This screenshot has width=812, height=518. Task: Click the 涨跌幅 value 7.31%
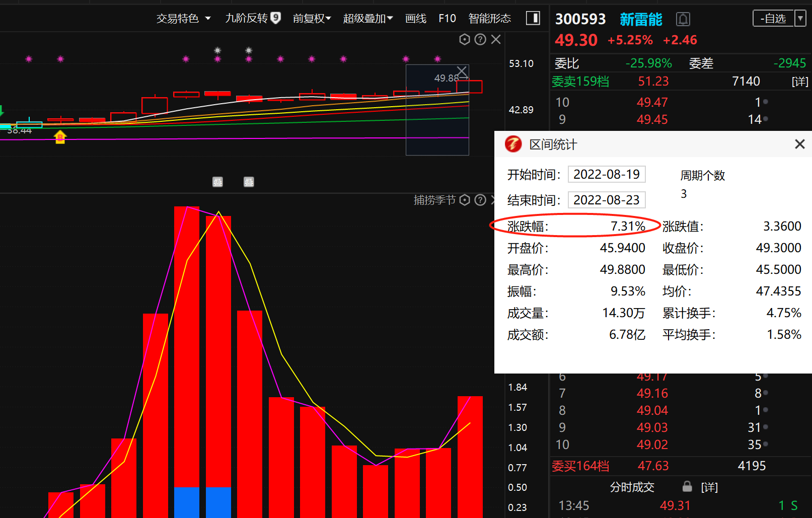coord(628,226)
